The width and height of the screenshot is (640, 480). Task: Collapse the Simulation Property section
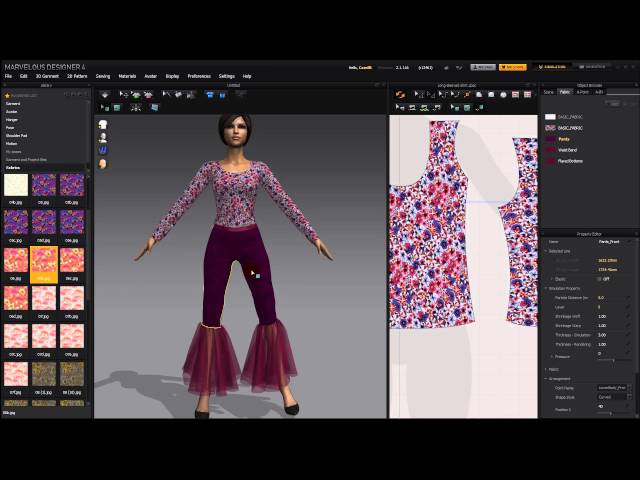point(546,289)
